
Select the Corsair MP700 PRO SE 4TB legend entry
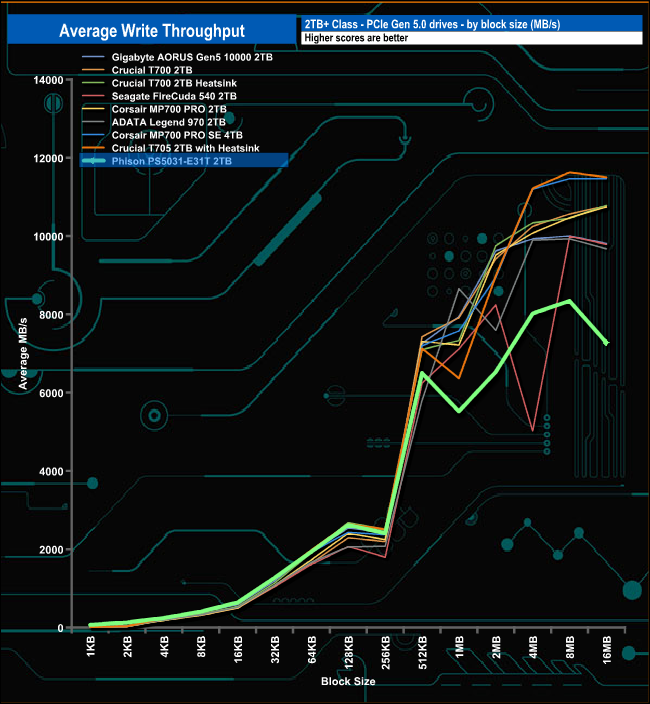pos(162,135)
